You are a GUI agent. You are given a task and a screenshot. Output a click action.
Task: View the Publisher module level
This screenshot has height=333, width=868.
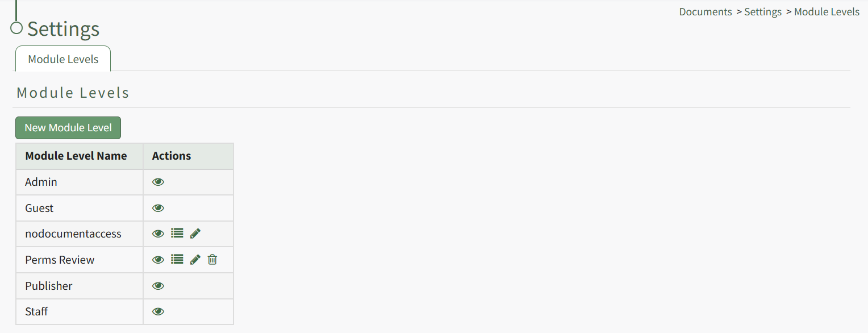158,286
